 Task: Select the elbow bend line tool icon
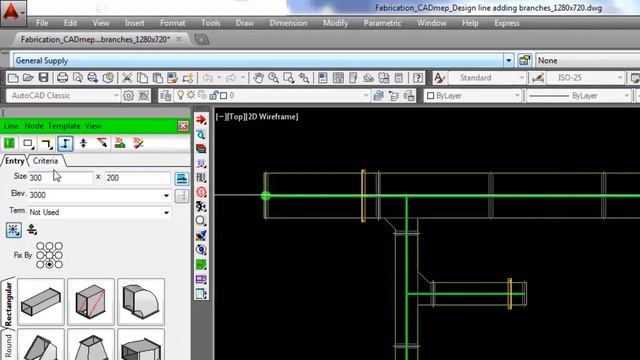(47, 144)
